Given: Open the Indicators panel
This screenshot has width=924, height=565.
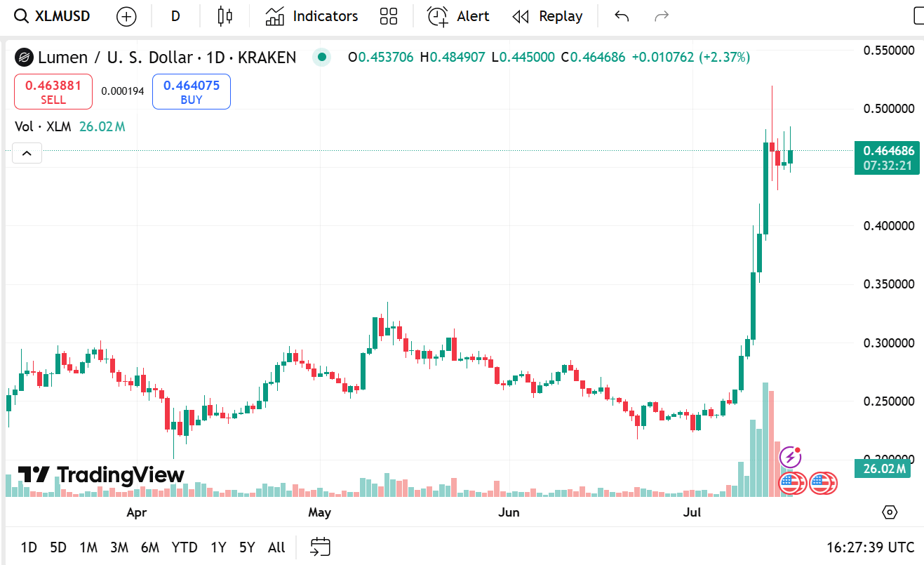Looking at the screenshot, I should [312, 16].
